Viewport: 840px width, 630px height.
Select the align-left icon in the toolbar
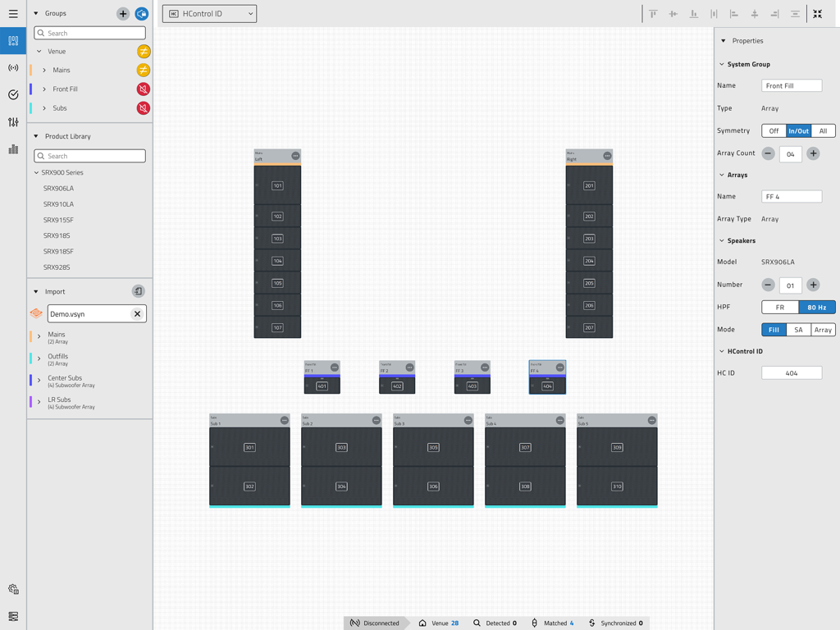[735, 14]
